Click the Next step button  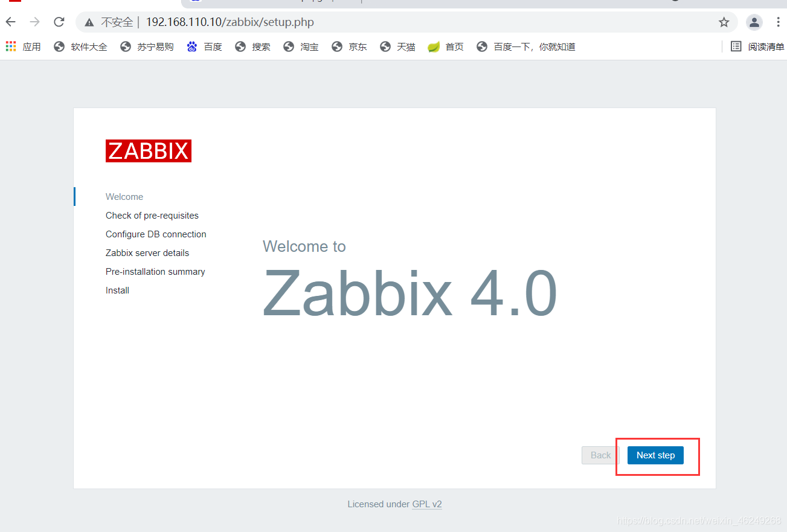click(655, 455)
